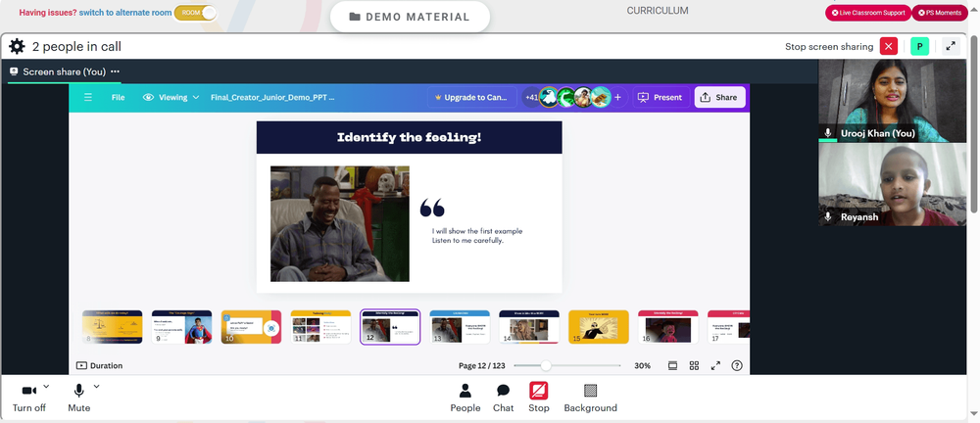Open the File menu in Canva
Screen dimensions: 980x423
119,98
